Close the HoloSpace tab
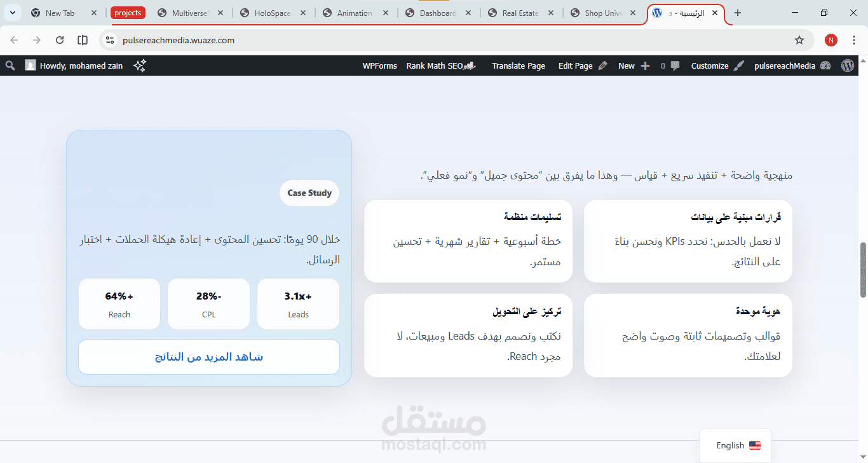Screen dimensions: 868x463 pyautogui.click(x=303, y=13)
